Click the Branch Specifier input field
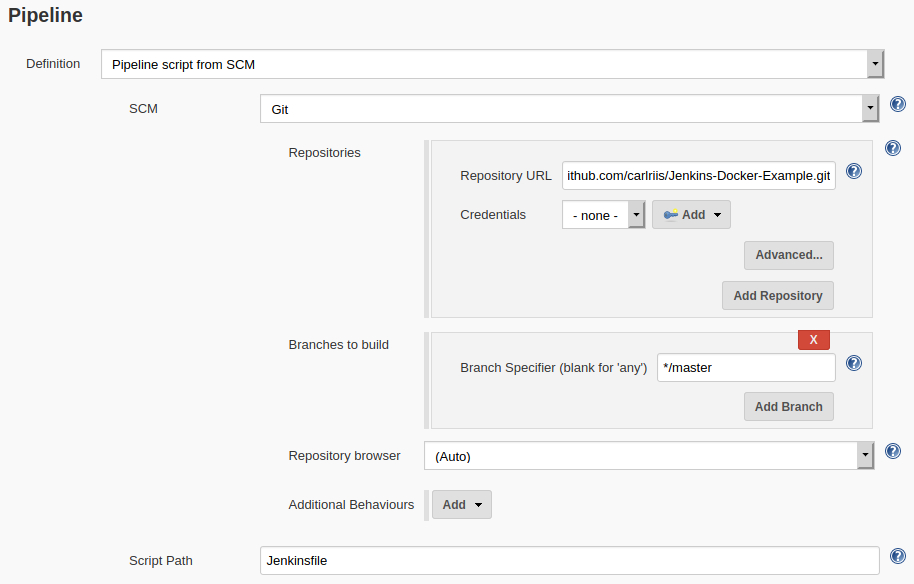This screenshot has height=584, width=914. pos(745,368)
